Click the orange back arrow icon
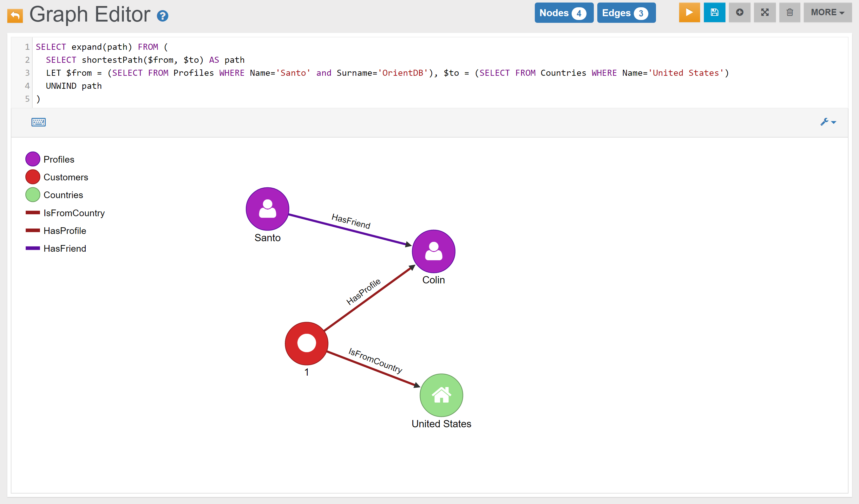Screen dimensions: 859x504 [15, 15]
